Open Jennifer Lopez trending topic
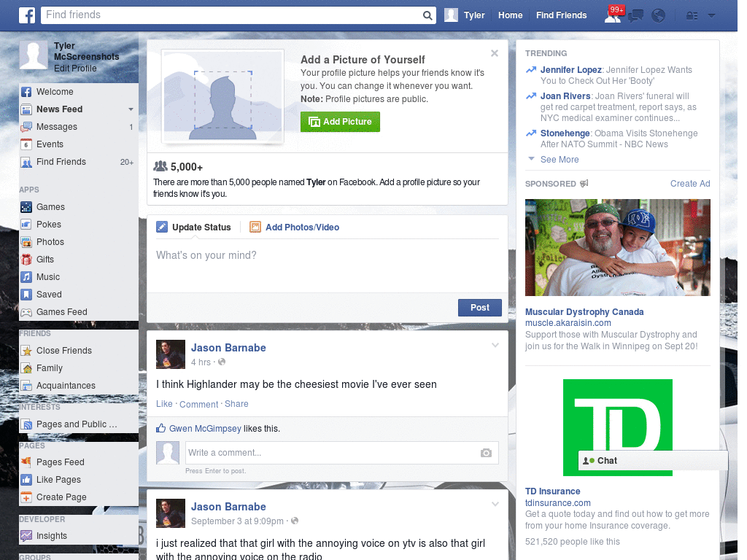Image resolution: width=747 pixels, height=560 pixels. coord(570,70)
